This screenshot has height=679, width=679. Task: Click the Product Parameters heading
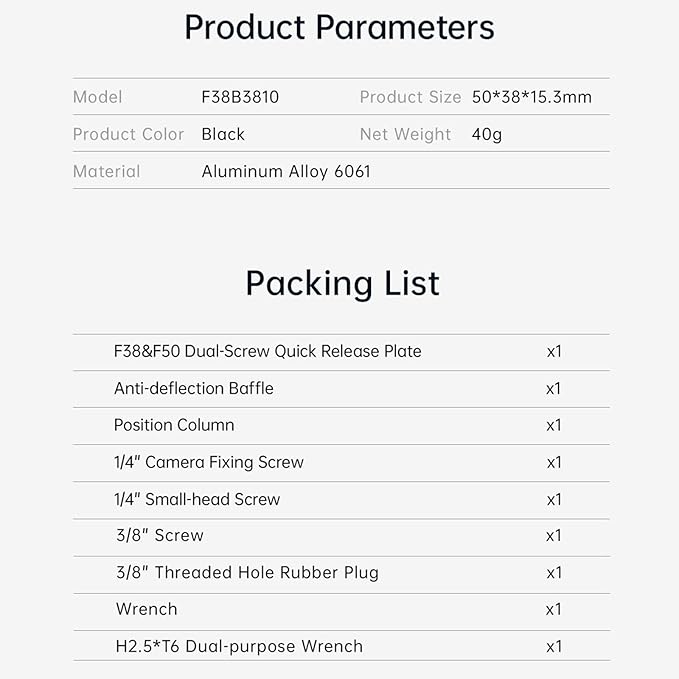pyautogui.click(x=339, y=28)
